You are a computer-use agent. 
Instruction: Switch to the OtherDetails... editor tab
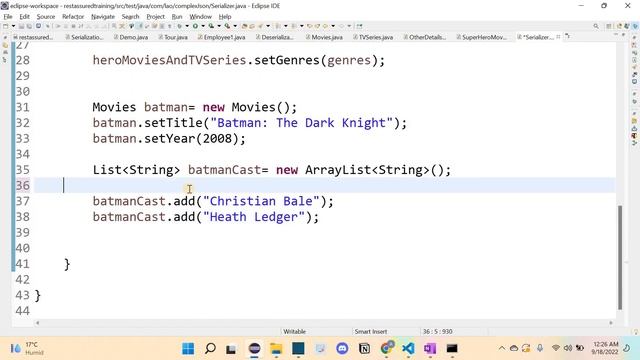[x=424, y=37]
